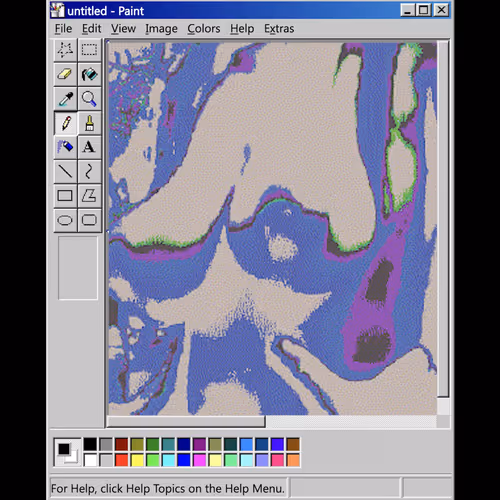Screen dimensions: 500x500
Task: Activate the Airbrush spray can tool
Action: click(65, 147)
